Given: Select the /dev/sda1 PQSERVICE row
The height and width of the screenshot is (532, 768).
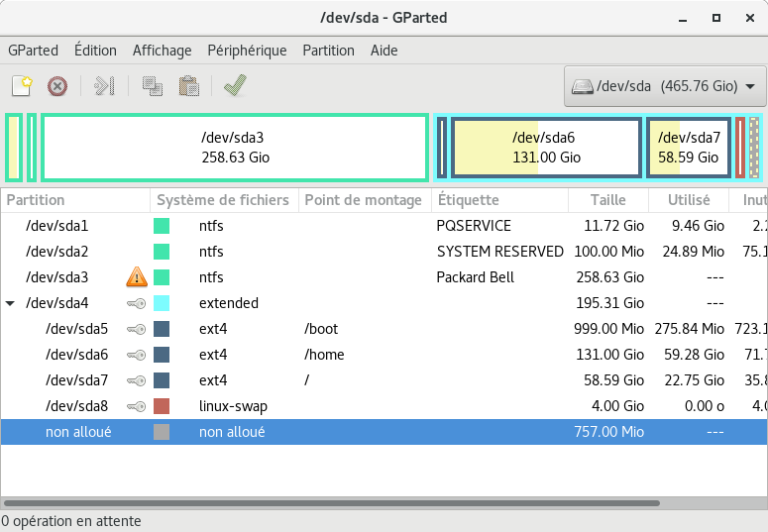Looking at the screenshot, I should (297, 226).
